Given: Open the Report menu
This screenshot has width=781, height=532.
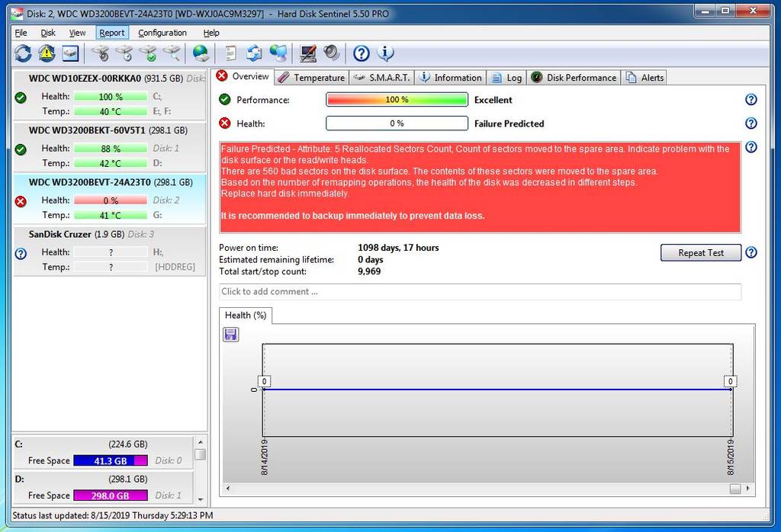Looking at the screenshot, I should tap(112, 33).
